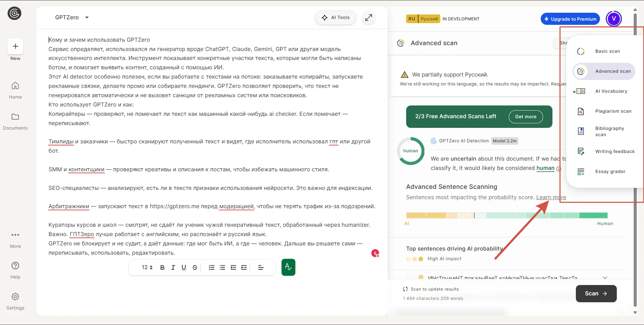Click the Model 3.2m badge
The image size is (644, 325).
[505, 141]
